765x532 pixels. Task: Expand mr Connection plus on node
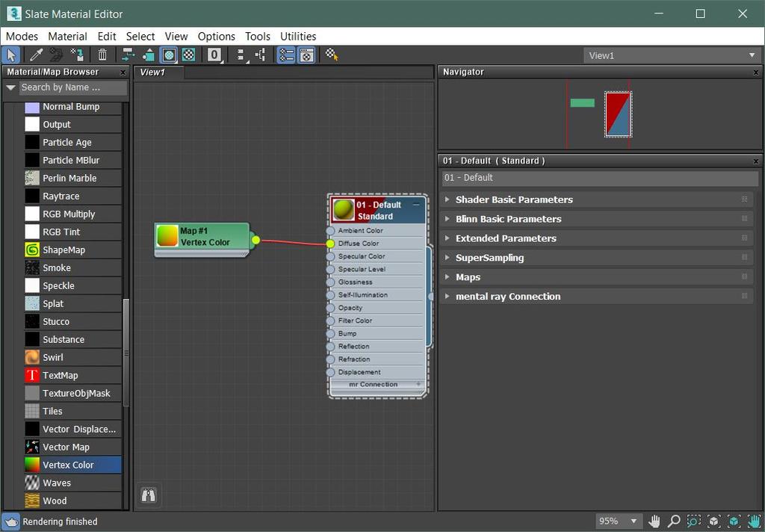(x=418, y=385)
